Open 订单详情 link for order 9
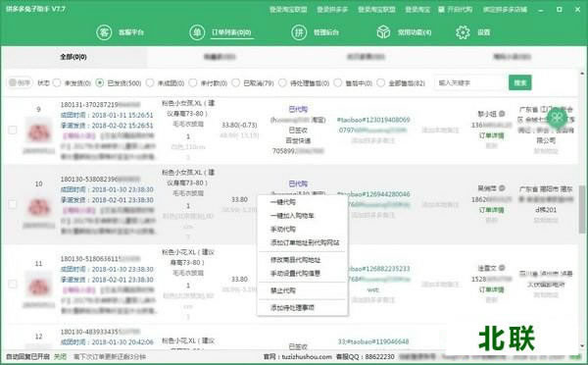The image size is (588, 365). coord(491,135)
